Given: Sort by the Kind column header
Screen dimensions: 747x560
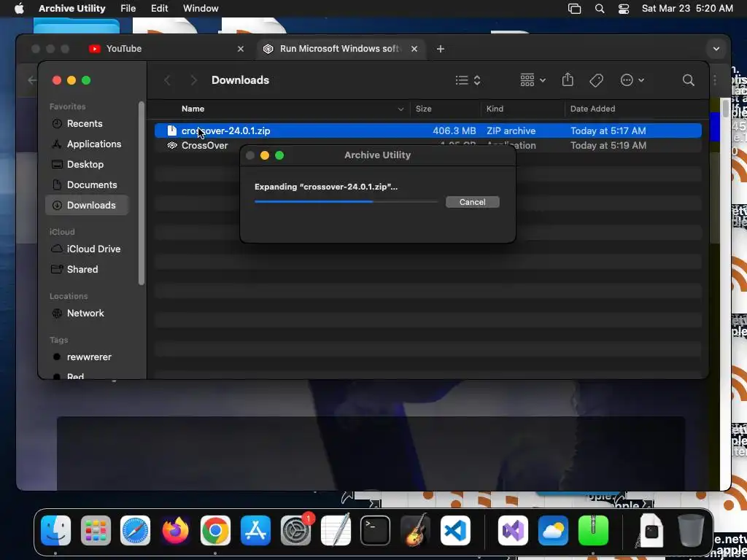Looking at the screenshot, I should (522, 109).
